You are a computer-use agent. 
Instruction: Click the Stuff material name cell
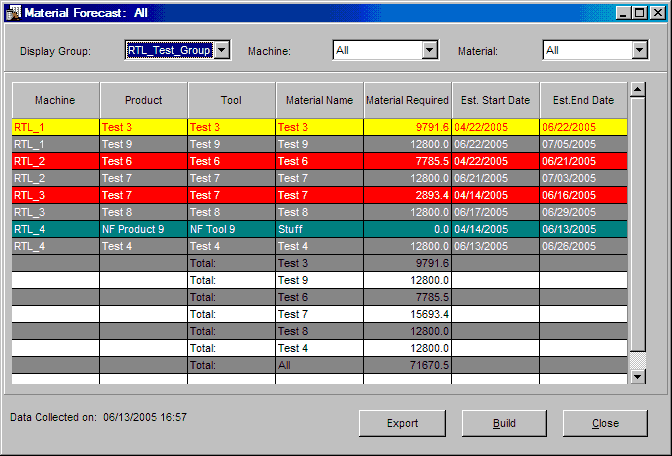[x=320, y=229]
